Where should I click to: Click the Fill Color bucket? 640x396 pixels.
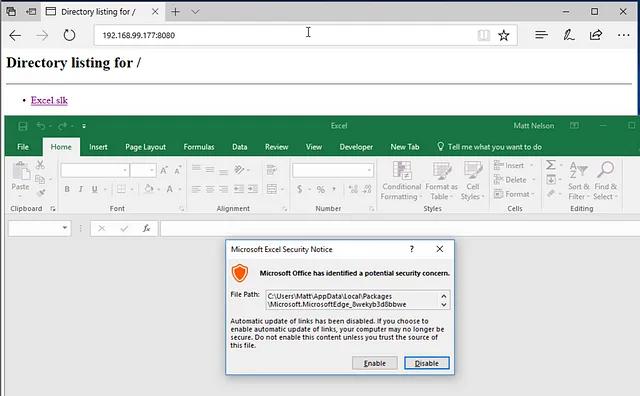(149, 189)
